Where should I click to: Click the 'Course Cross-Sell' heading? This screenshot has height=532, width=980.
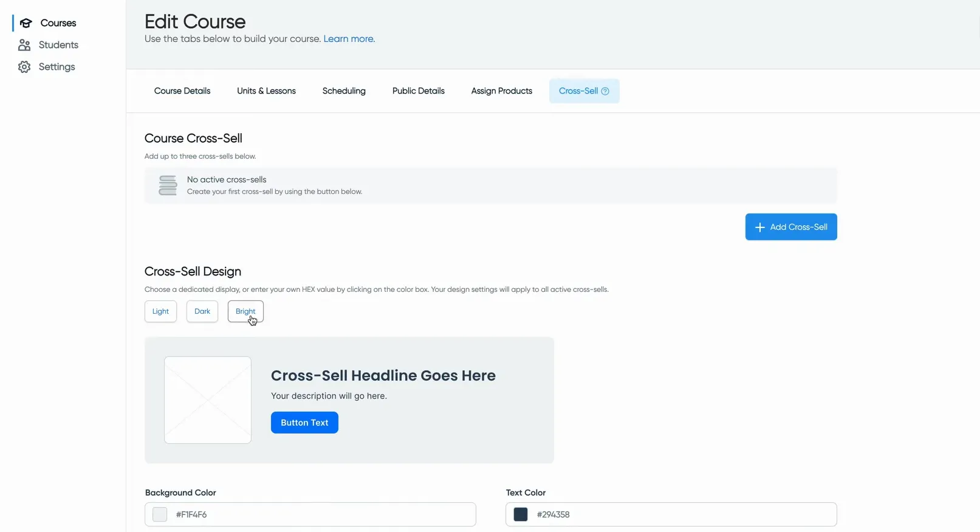[x=193, y=139]
